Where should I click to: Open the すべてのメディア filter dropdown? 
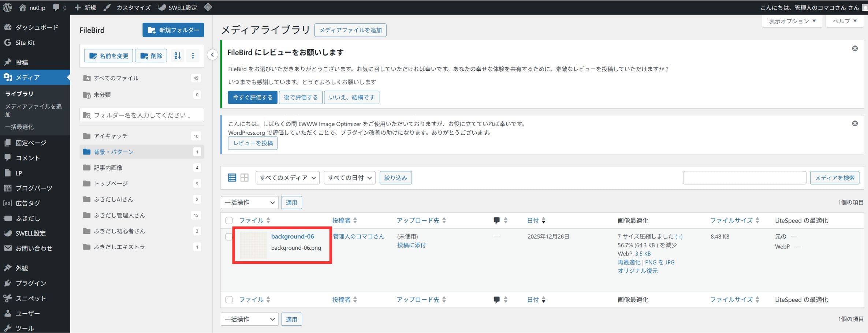[287, 178]
